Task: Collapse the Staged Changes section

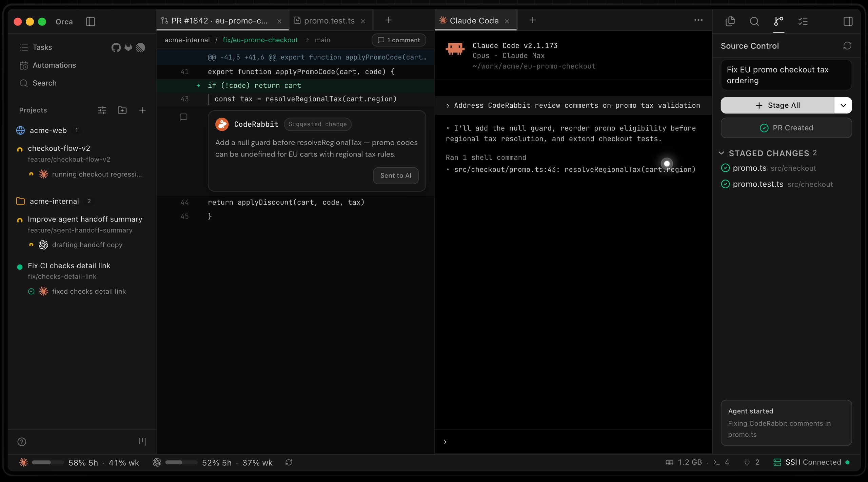Action: 722,153
